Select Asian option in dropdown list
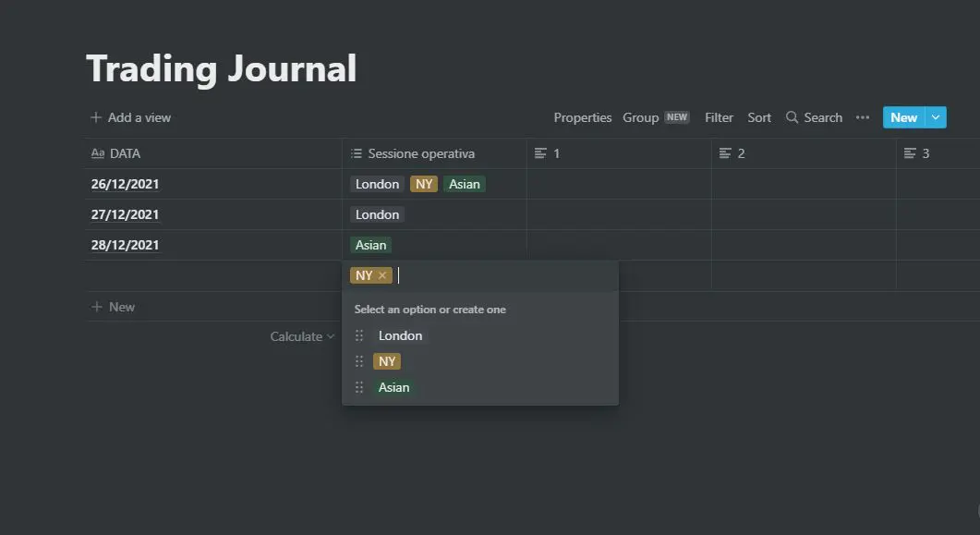Viewport: 980px width, 535px height. coord(393,387)
